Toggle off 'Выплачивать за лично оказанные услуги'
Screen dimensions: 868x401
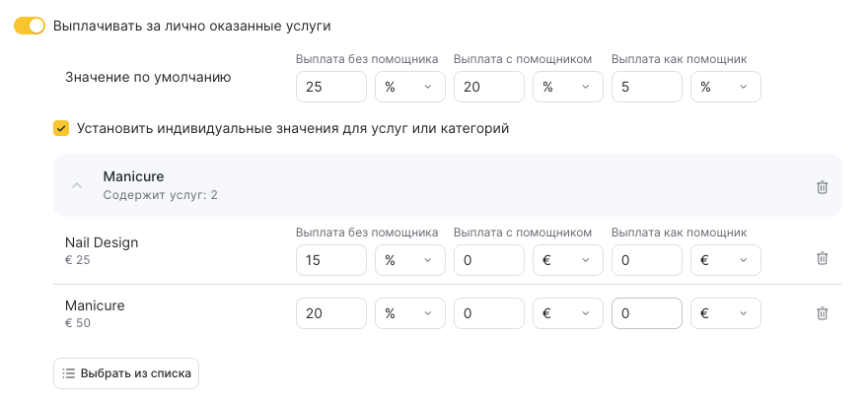[x=30, y=26]
